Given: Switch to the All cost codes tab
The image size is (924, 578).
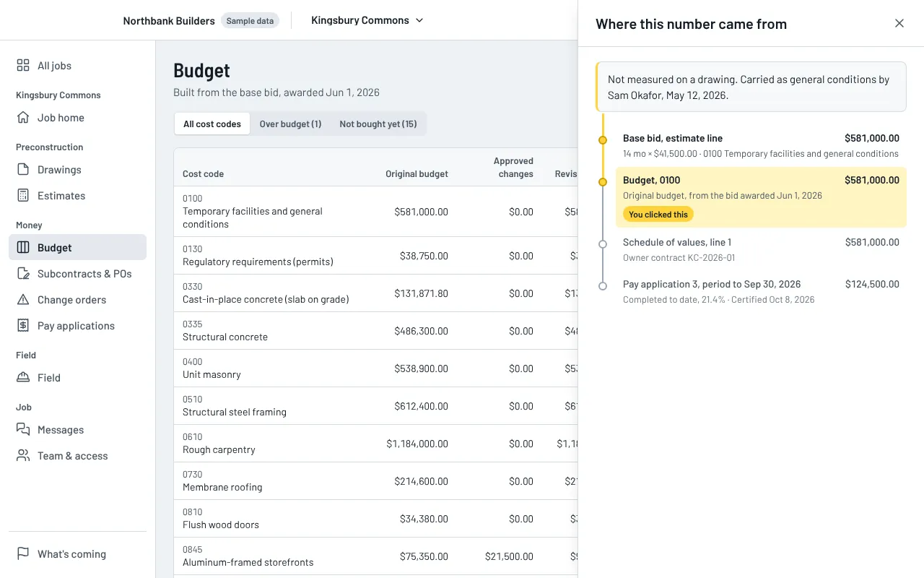Looking at the screenshot, I should tap(212, 124).
